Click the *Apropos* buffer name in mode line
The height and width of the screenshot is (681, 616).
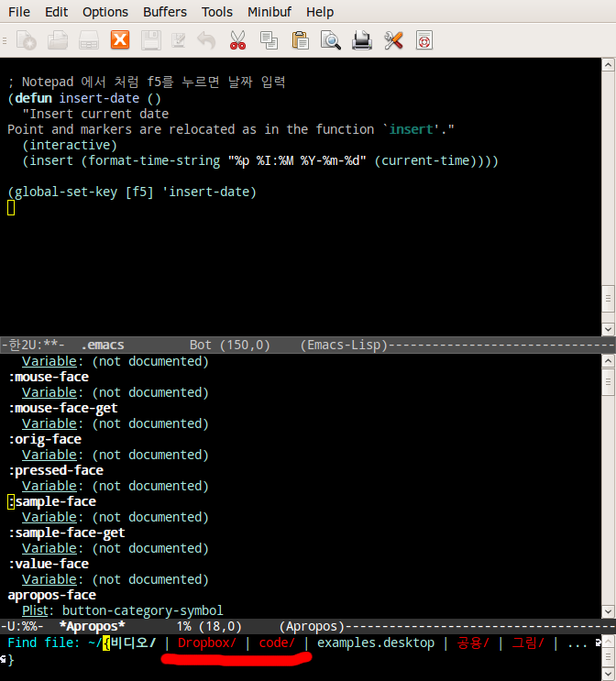[92, 627]
